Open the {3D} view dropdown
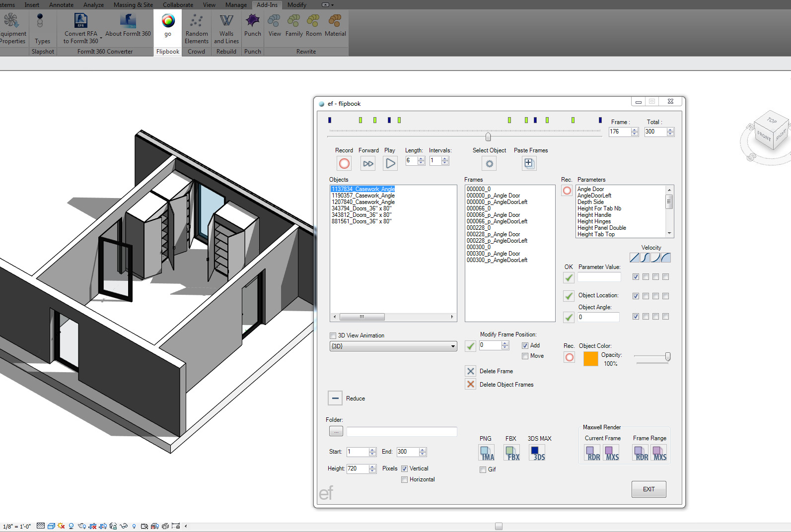 [393, 346]
